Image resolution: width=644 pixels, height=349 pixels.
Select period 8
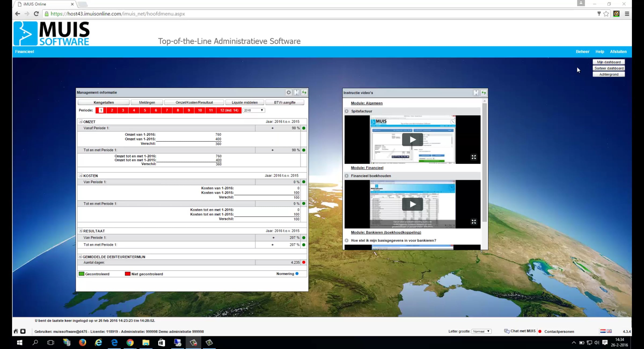click(x=178, y=110)
